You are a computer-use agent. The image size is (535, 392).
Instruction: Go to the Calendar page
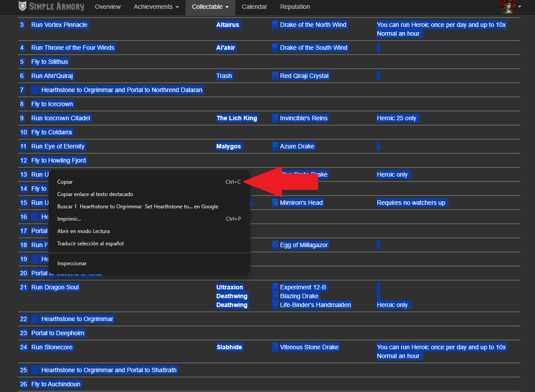pyautogui.click(x=254, y=7)
